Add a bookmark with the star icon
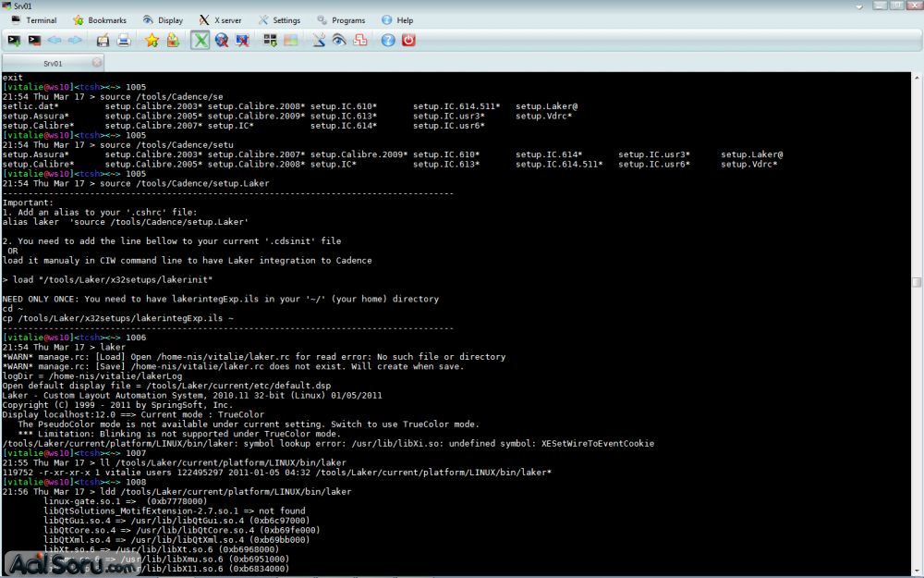The height and width of the screenshot is (578, 924). (152, 40)
